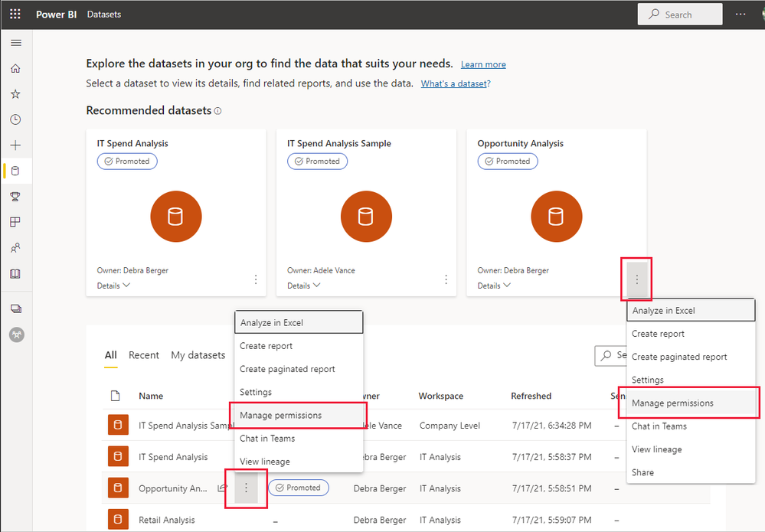Open Favorites star icon in sidebar
This screenshot has width=765, height=532.
click(15, 94)
